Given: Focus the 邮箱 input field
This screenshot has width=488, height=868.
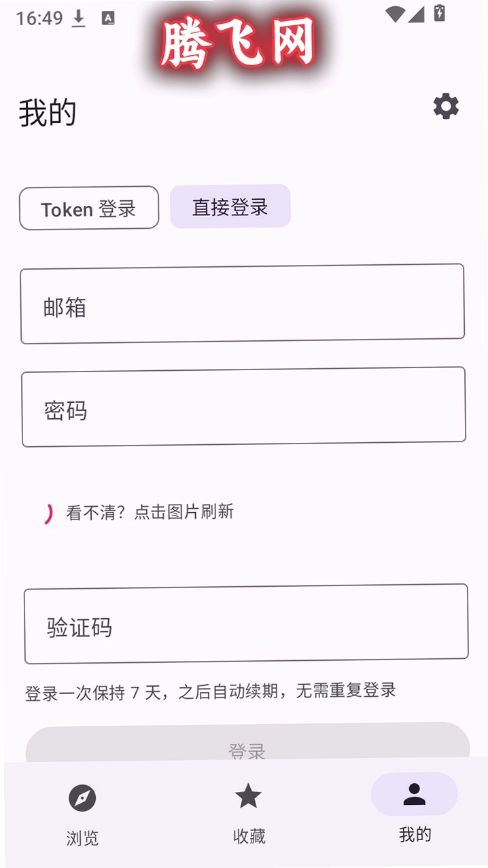Looking at the screenshot, I should 243,304.
